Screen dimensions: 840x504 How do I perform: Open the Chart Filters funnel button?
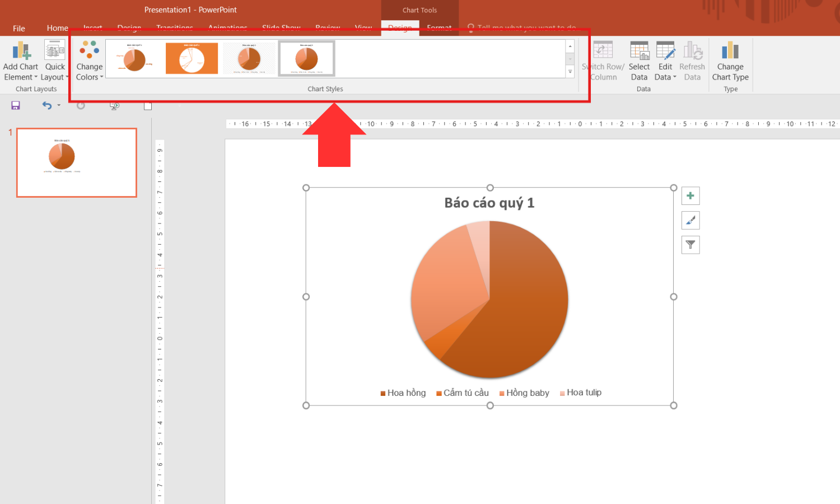pos(690,245)
